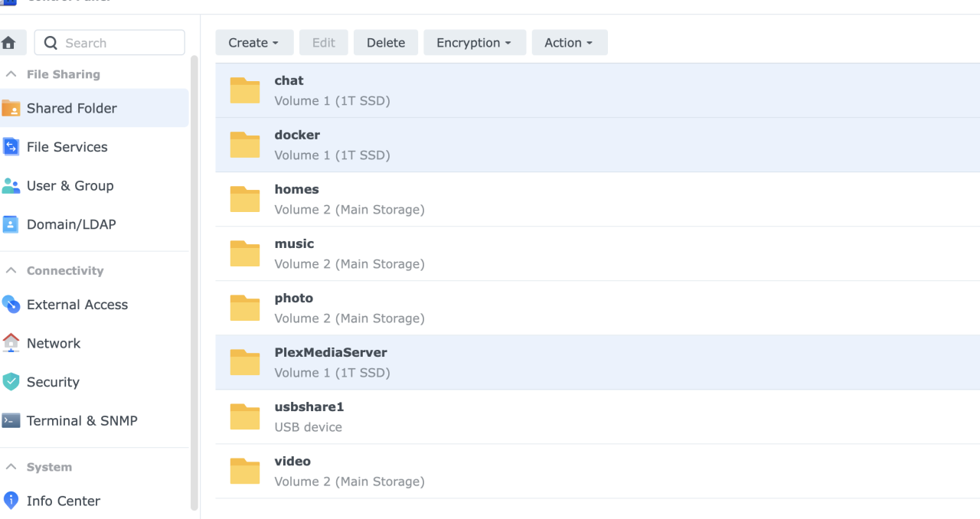Click the File Services sidebar icon
The width and height of the screenshot is (980, 519).
(x=11, y=146)
